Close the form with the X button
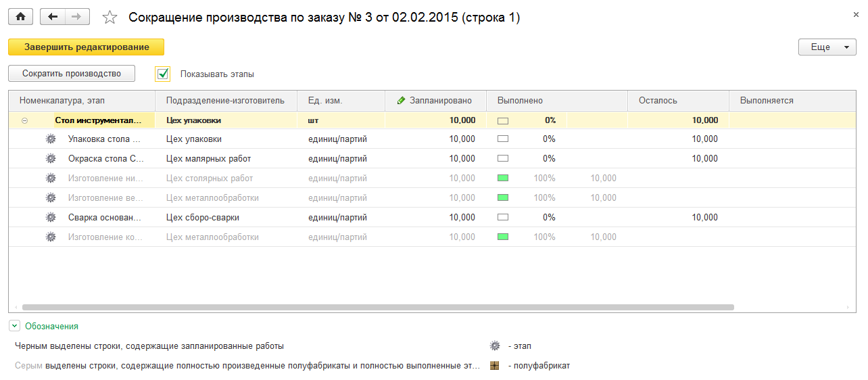The width and height of the screenshot is (868, 380). click(x=856, y=15)
